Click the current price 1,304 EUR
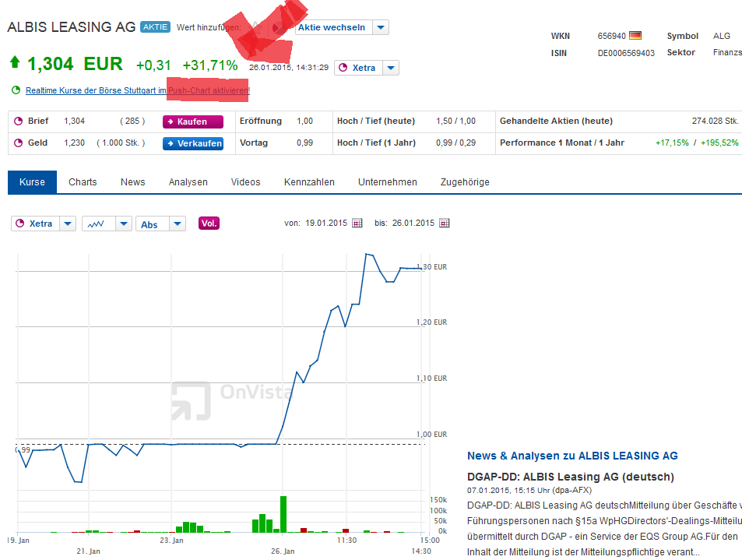Screen dimensions: 742x560 coord(75,64)
